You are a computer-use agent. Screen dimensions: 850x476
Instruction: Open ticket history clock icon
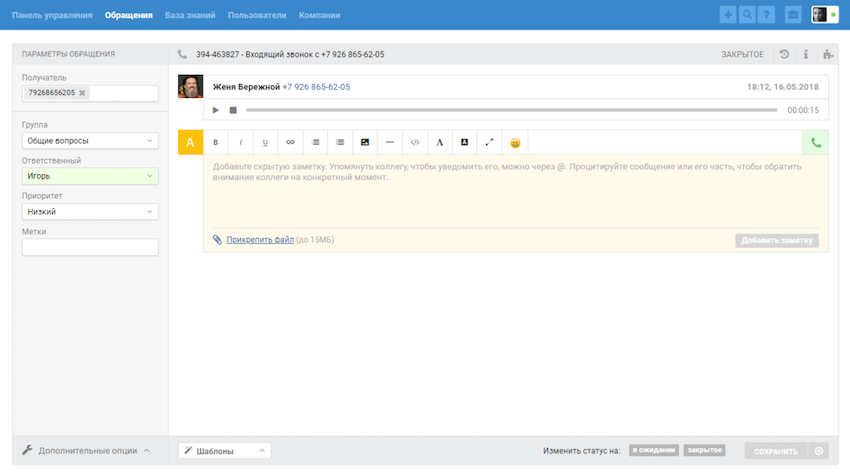784,54
